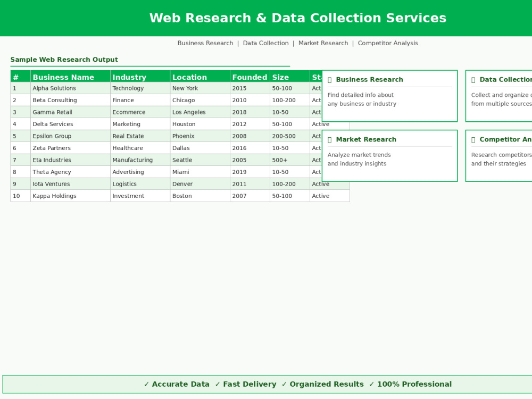This screenshot has width=532, height=399.
Task: Select Market Research in the top navigation line
Action: point(323,43)
